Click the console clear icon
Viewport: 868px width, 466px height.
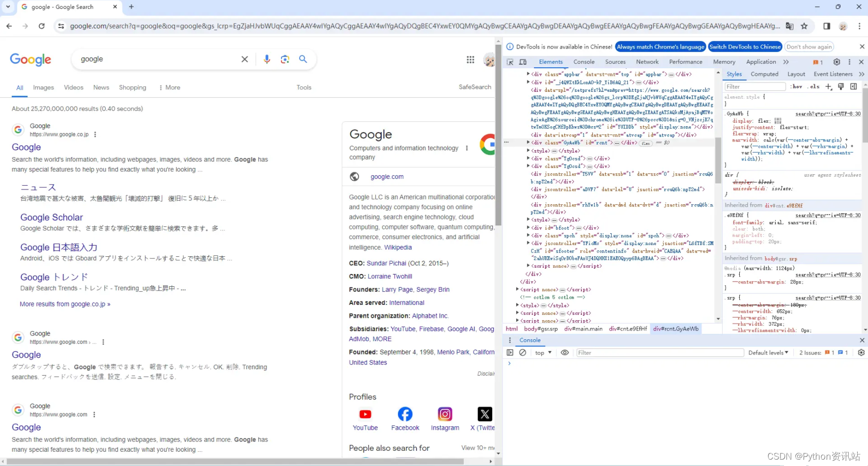click(523, 353)
